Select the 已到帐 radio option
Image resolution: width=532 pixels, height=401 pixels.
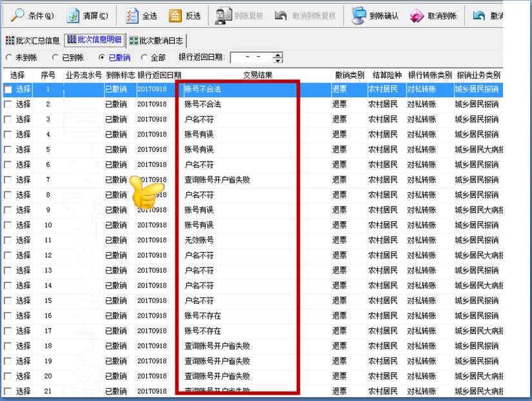coord(55,58)
